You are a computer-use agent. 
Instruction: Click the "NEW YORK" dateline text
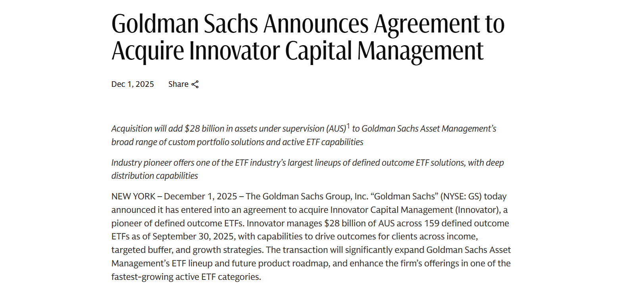(x=133, y=197)
